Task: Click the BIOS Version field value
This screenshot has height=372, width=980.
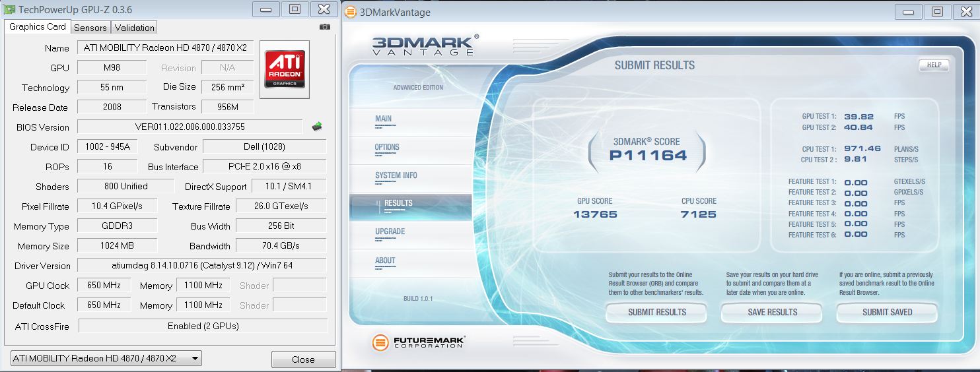Action: [x=190, y=127]
